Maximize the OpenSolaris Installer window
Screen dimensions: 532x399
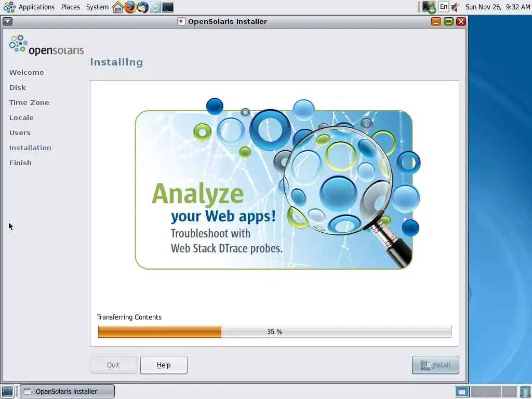(x=448, y=22)
